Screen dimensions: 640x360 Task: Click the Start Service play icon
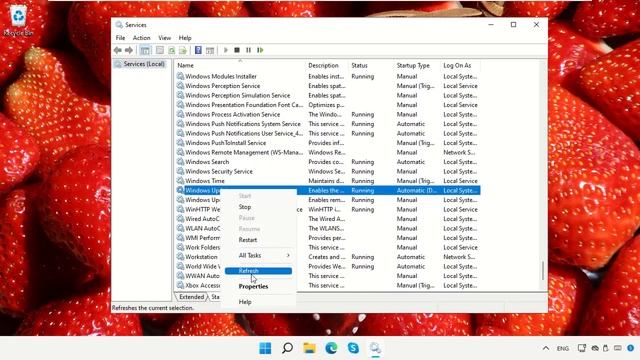pos(226,50)
